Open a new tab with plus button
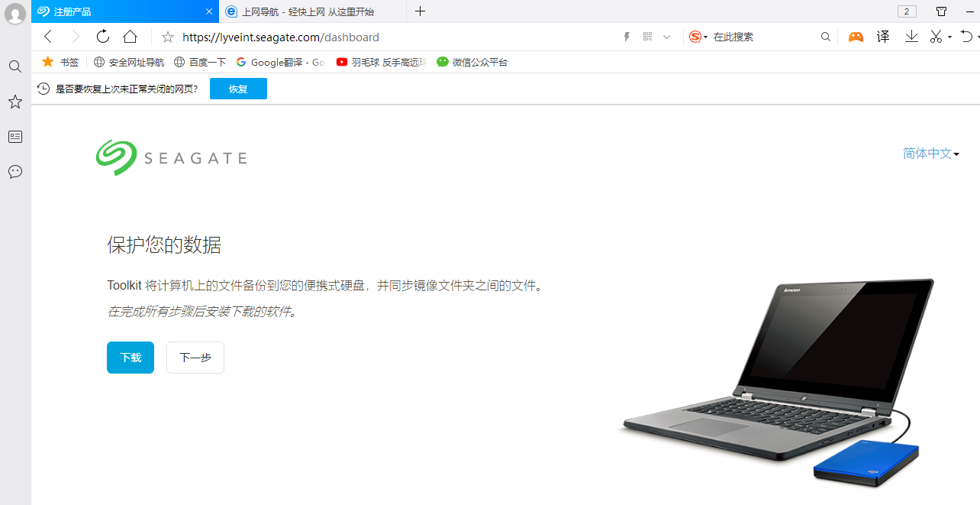The width and height of the screenshot is (980, 505). (x=420, y=11)
